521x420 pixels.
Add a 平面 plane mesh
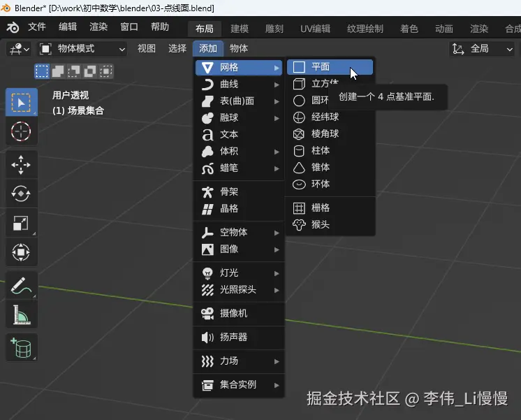click(x=330, y=67)
